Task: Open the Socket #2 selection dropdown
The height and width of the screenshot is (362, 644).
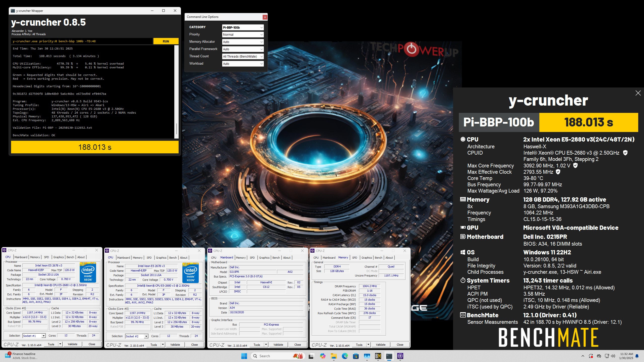Action: (137, 336)
